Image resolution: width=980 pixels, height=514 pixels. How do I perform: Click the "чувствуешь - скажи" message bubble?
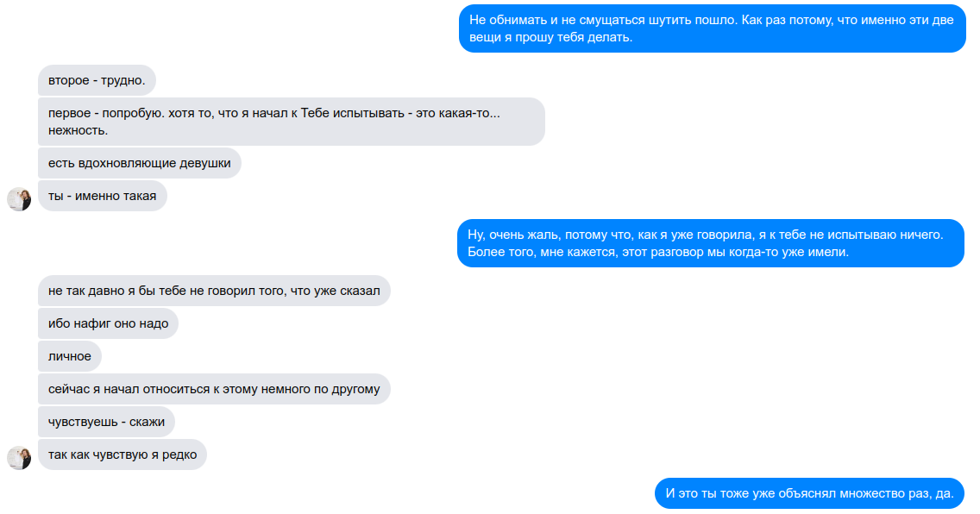(107, 422)
